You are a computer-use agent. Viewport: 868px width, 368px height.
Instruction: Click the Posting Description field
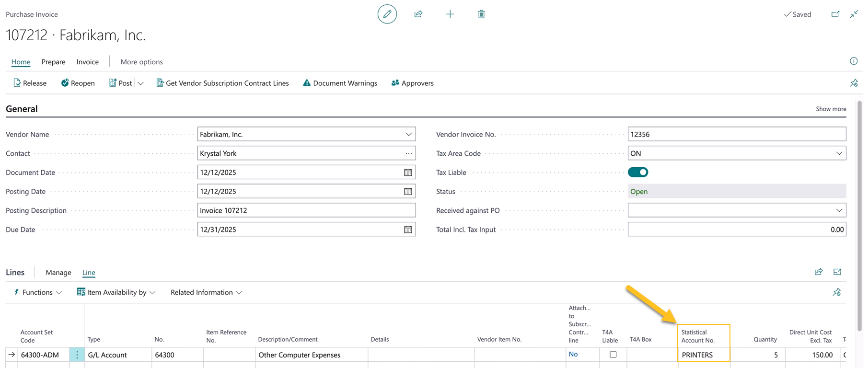[x=306, y=210]
